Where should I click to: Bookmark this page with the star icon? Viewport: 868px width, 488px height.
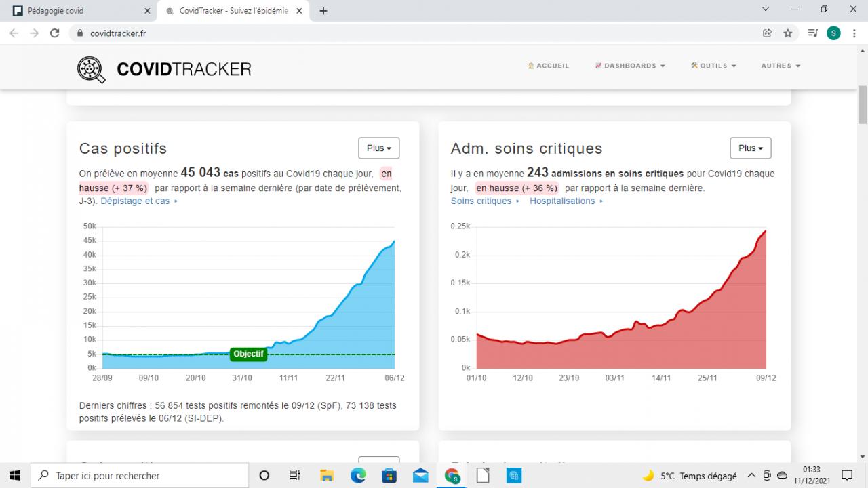(788, 33)
